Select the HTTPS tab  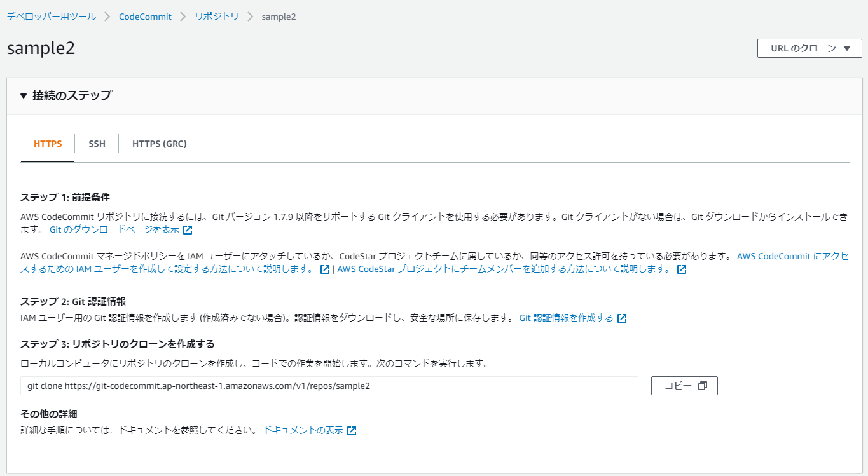[47, 144]
